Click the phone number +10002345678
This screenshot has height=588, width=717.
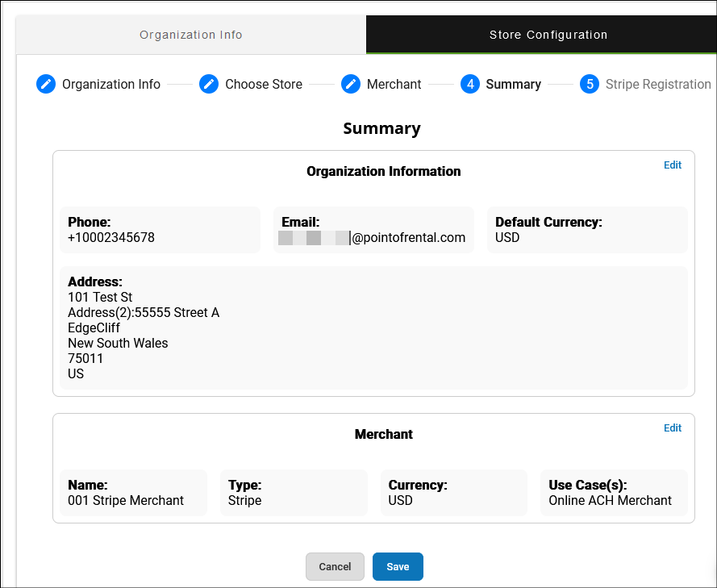[x=111, y=238]
